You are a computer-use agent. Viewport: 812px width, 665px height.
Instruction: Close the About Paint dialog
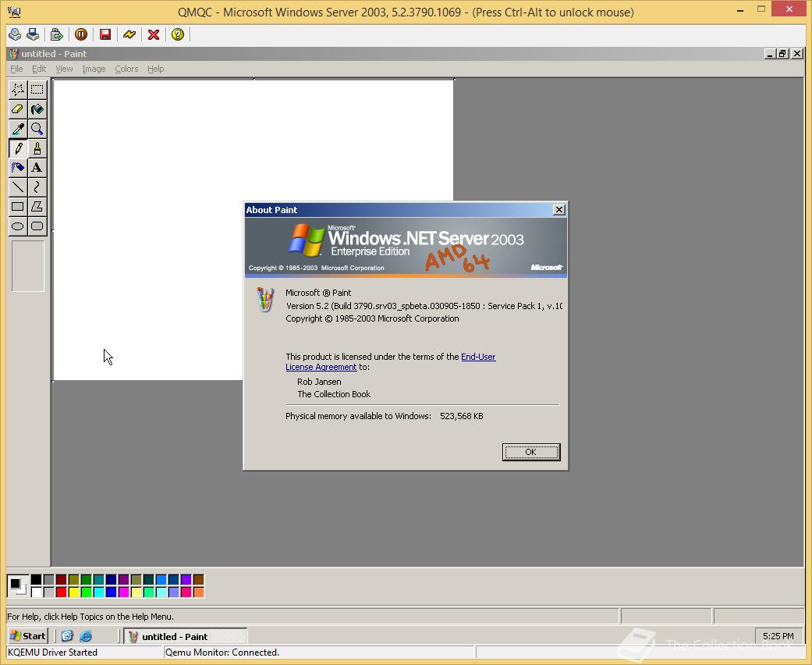[x=558, y=209]
